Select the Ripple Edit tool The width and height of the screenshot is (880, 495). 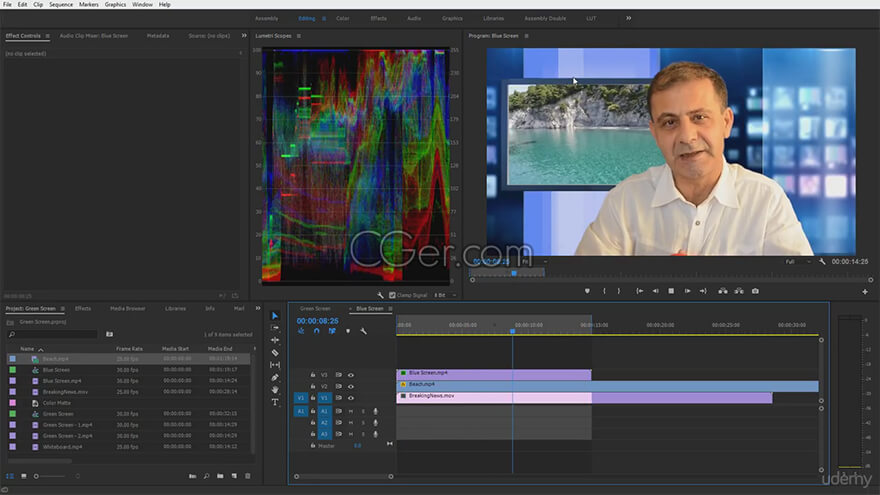pyautogui.click(x=275, y=340)
